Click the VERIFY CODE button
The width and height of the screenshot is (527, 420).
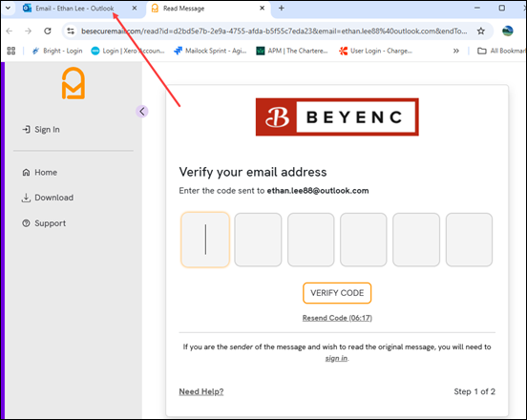[x=337, y=293]
